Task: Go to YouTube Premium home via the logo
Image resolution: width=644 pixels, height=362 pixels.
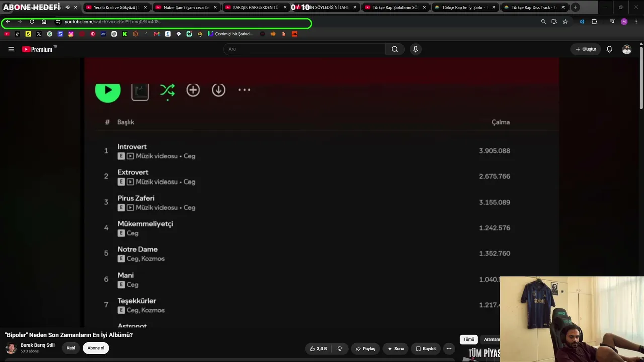Action: pyautogui.click(x=37, y=49)
